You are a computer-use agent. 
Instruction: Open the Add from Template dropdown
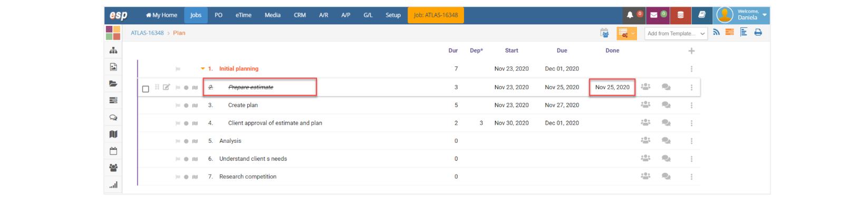pos(676,33)
